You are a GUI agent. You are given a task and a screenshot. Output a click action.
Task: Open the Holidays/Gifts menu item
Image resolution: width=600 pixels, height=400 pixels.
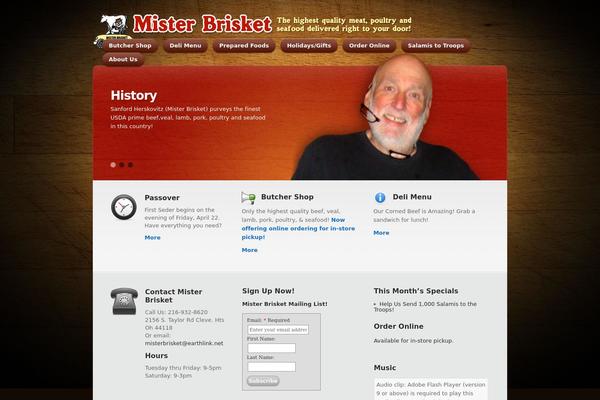click(x=309, y=46)
